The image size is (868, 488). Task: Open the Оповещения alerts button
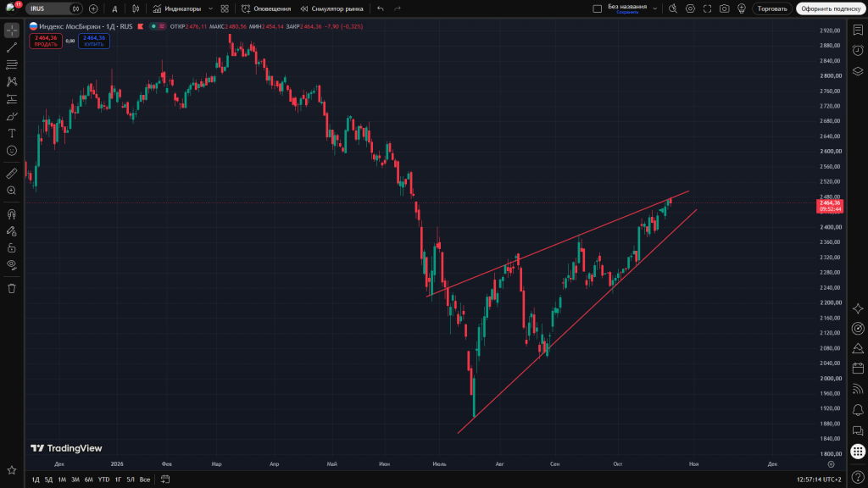[266, 8]
